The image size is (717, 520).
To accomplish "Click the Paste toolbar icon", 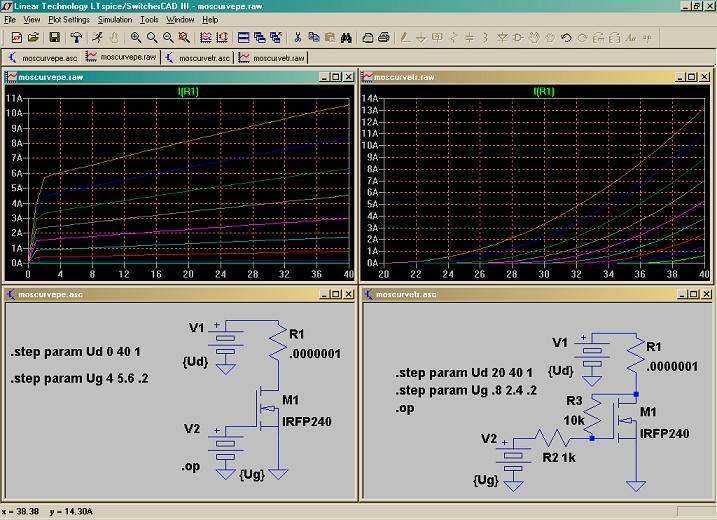I will pyautogui.click(x=330, y=38).
